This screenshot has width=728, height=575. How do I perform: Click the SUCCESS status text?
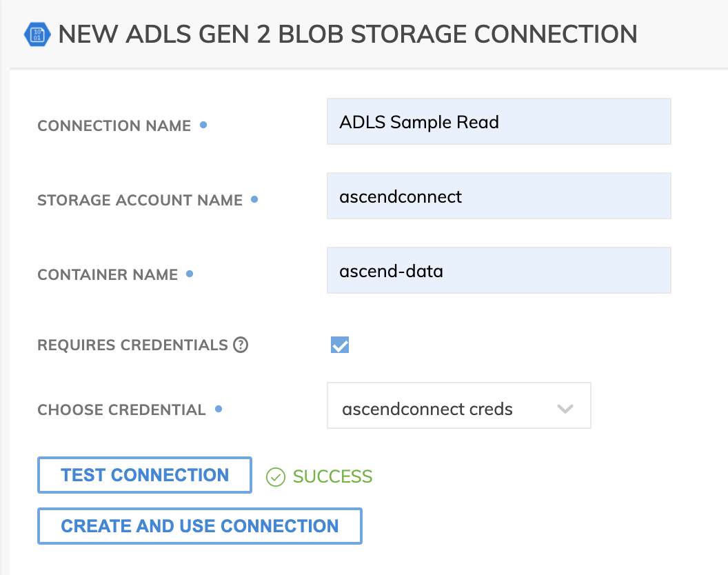point(332,476)
